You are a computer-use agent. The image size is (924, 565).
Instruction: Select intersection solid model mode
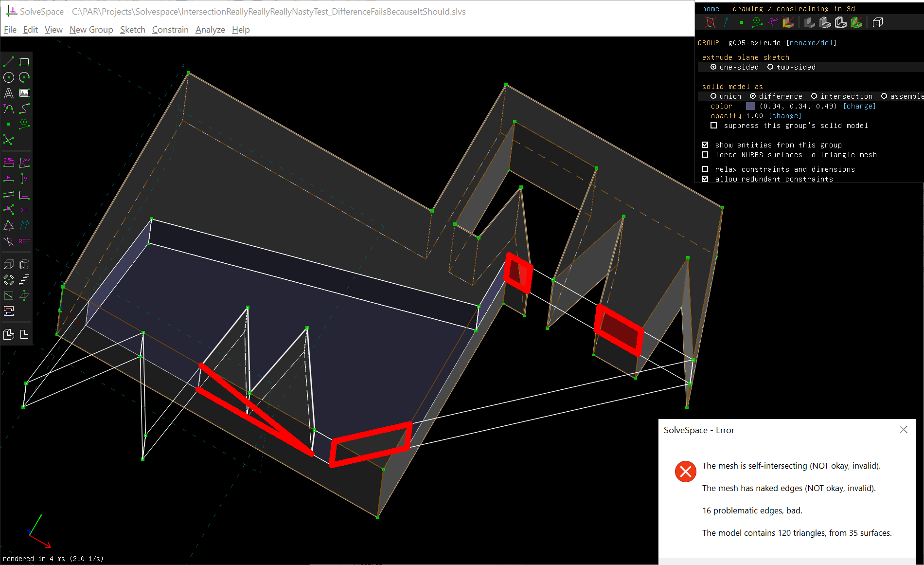[842, 96]
